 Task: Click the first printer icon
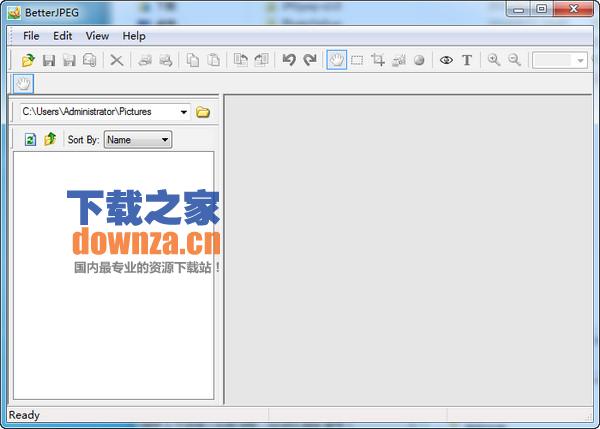[x=145, y=60]
